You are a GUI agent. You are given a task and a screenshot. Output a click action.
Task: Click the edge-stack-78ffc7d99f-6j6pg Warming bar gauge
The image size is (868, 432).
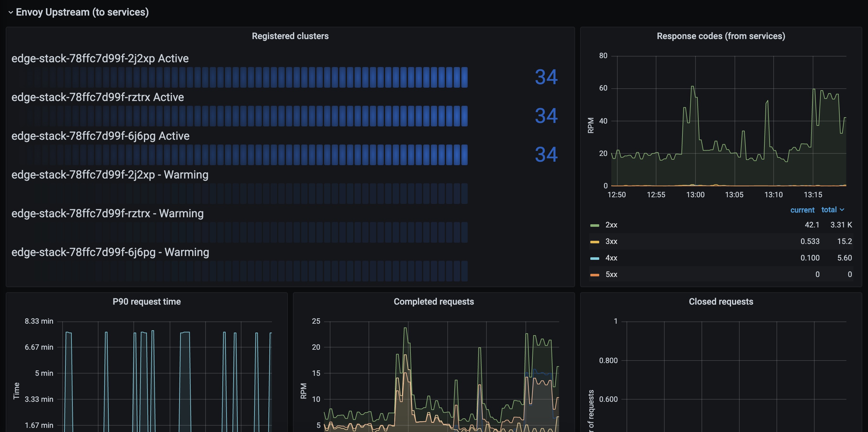click(249, 271)
